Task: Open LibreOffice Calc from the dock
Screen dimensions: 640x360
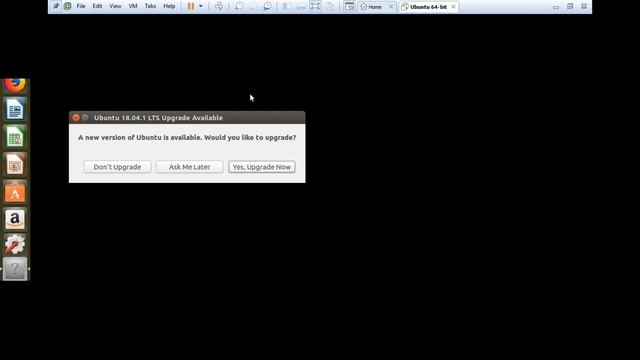Action: pos(15,137)
